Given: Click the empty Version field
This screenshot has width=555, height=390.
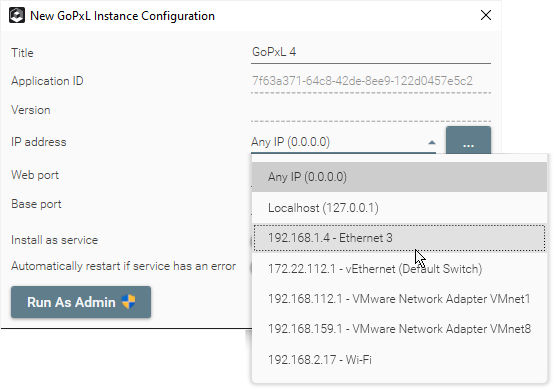Looking at the screenshot, I should [x=371, y=110].
